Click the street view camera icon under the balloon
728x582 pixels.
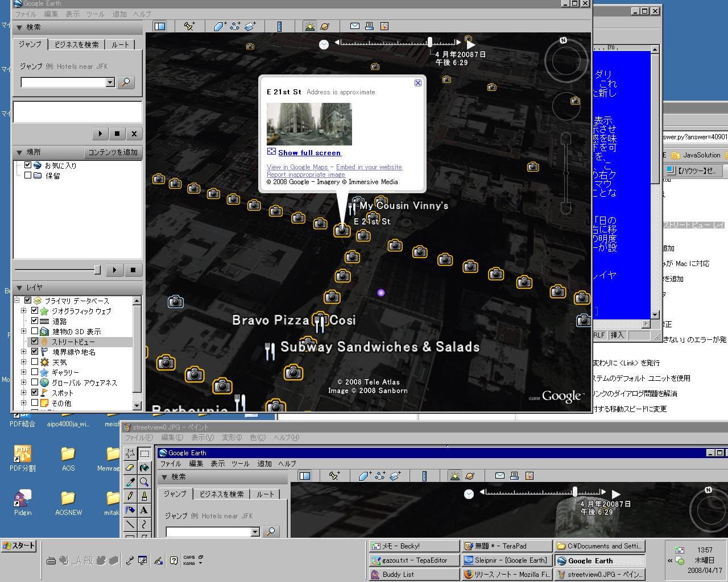point(342,230)
